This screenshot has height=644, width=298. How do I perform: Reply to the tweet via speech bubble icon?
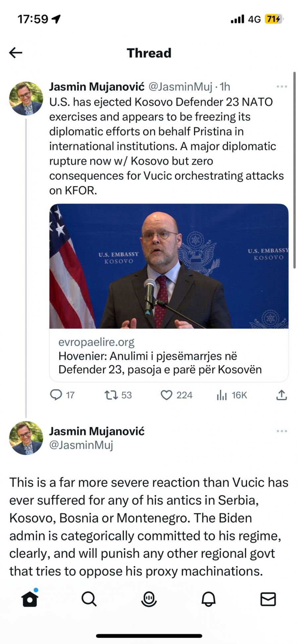coord(57,395)
